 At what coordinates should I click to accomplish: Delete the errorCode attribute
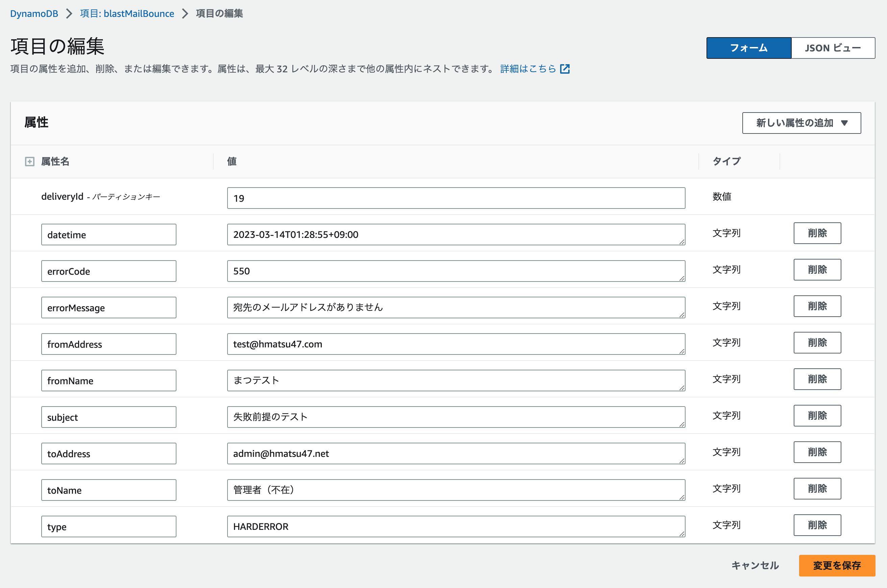[x=817, y=270]
